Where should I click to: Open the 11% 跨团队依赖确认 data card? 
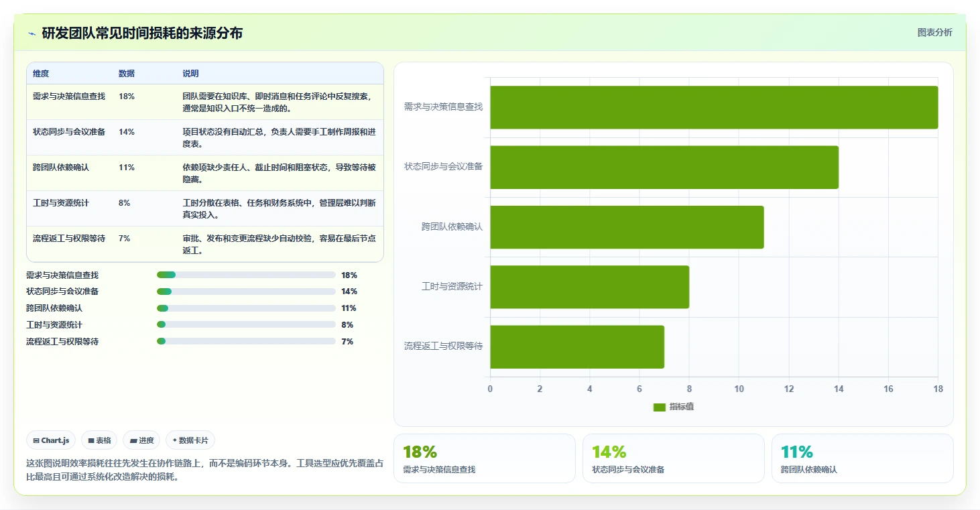(x=862, y=458)
